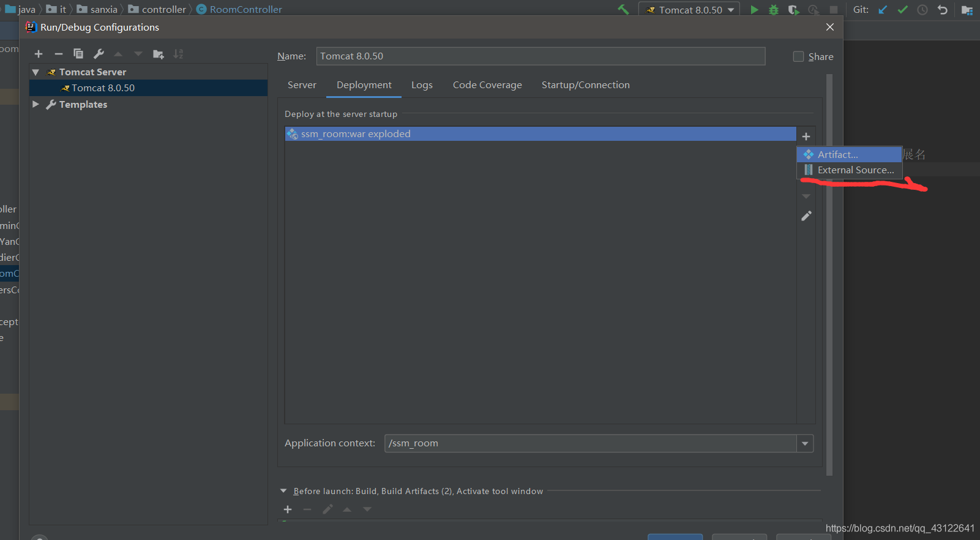Add new configuration with the plus icon
This screenshot has width=980, height=540.
click(x=39, y=54)
